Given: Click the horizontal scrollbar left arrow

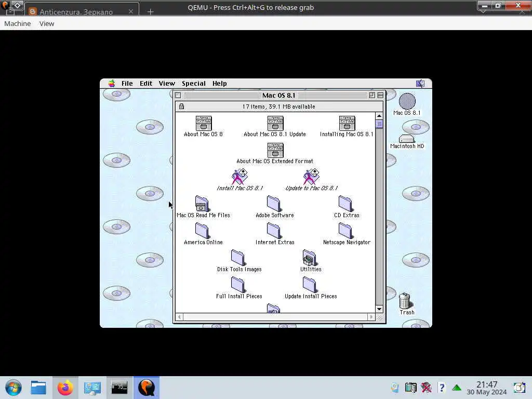Looking at the screenshot, I should tap(179, 317).
